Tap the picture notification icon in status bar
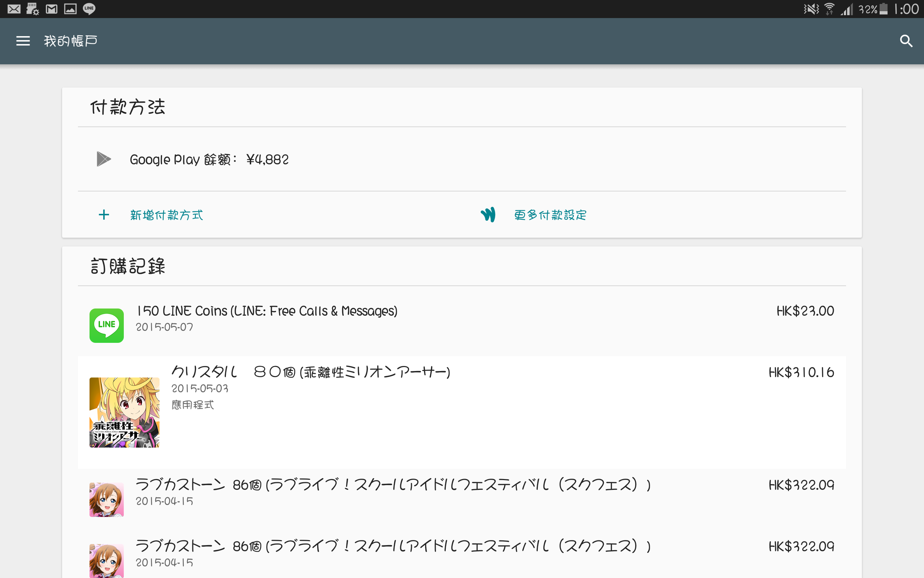924x578 pixels. 70,9
